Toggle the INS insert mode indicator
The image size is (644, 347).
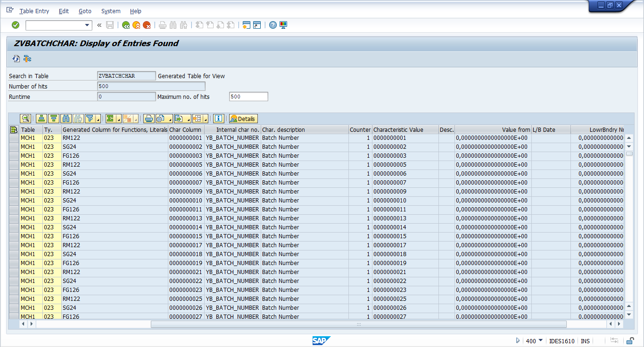click(585, 341)
